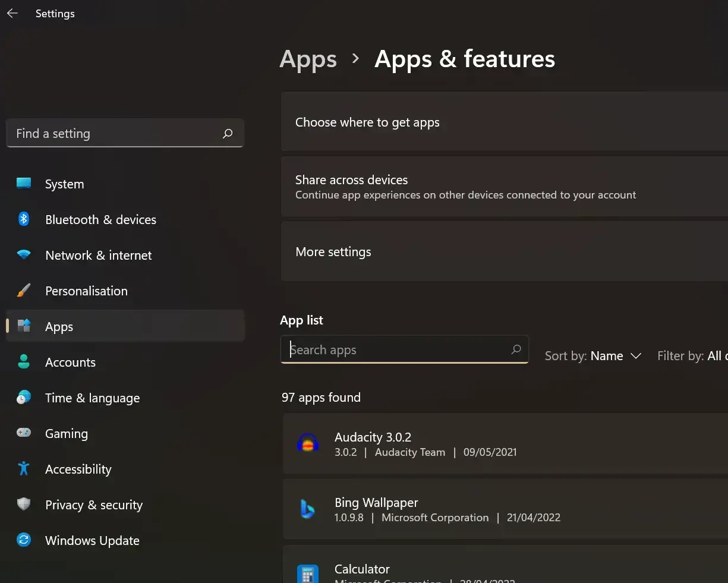Image resolution: width=728 pixels, height=583 pixels.
Task: Open the Privacy & security shield icon
Action: [24, 505]
